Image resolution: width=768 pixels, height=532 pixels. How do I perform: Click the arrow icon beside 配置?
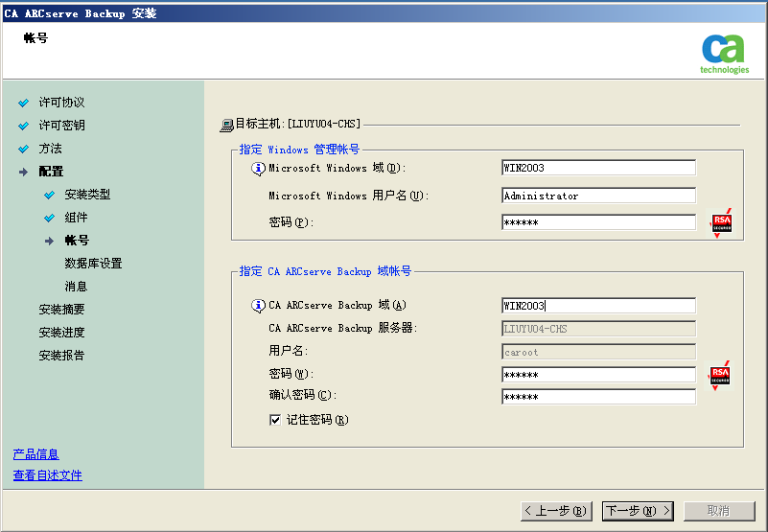click(24, 172)
